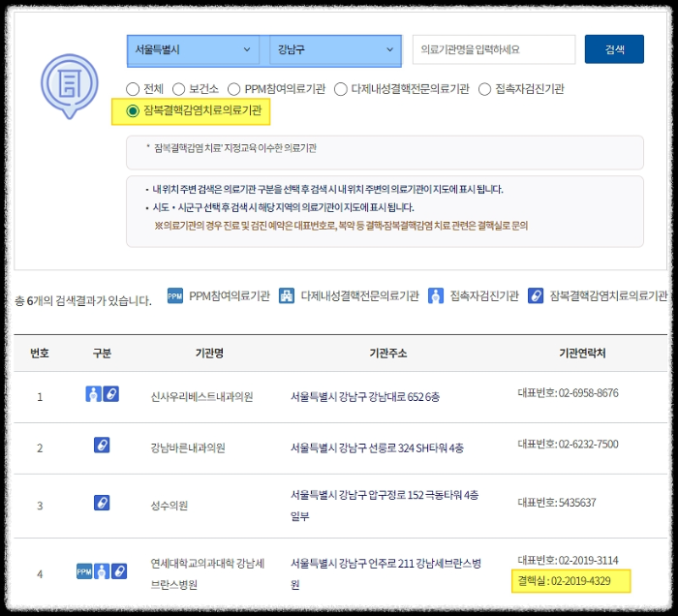Click address 서울특별시 강남구 강남대로 652 6층

365,397
